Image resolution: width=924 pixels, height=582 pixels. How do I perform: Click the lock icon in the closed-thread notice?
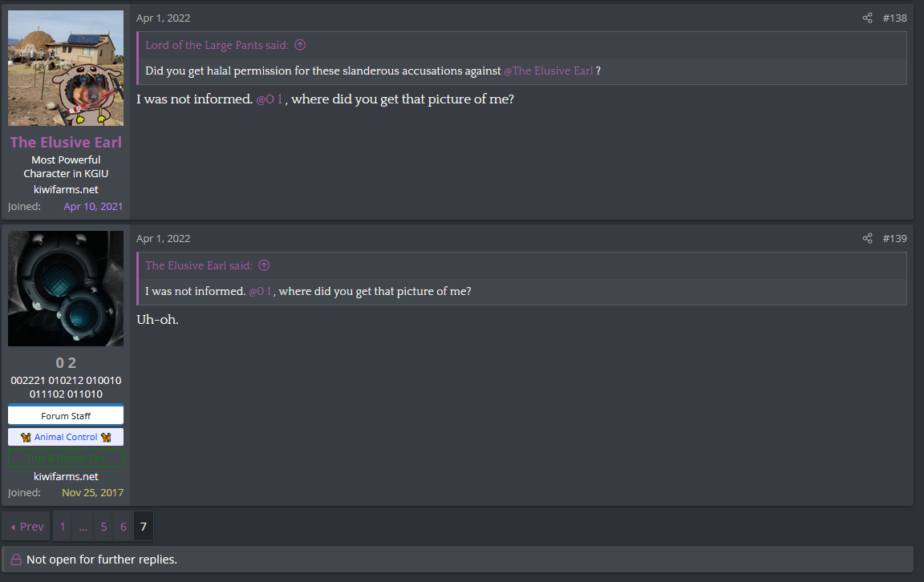[16, 560]
